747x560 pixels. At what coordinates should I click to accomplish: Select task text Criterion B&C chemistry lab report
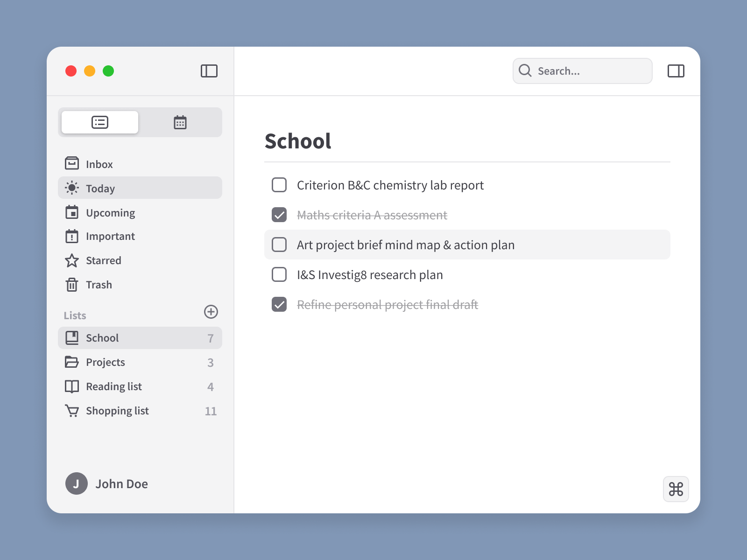pyautogui.click(x=390, y=185)
